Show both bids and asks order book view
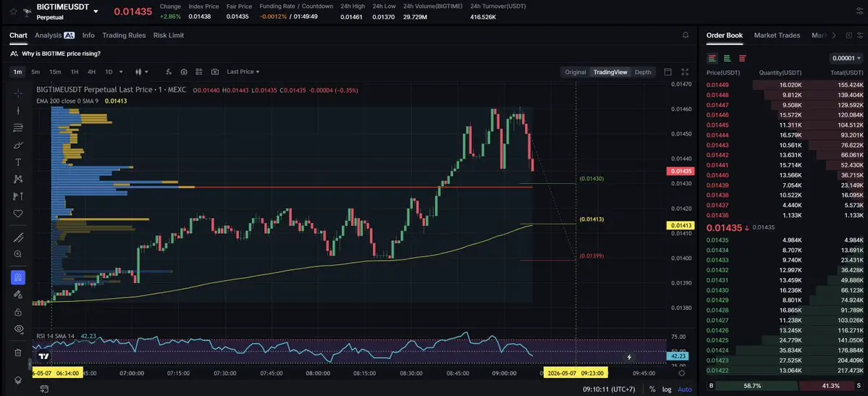Viewport: 868px width, 396px height. tap(712, 58)
